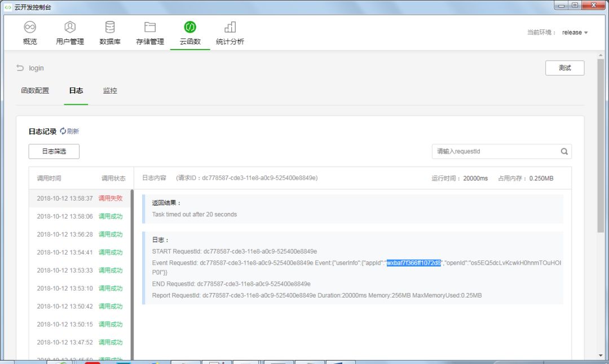Open the 概览 overview icon
The width and height of the screenshot is (609, 364).
click(x=30, y=27)
